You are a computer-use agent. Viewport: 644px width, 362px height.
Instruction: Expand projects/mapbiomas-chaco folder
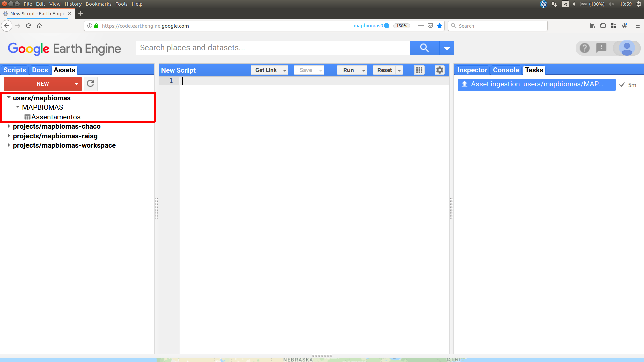click(x=9, y=126)
